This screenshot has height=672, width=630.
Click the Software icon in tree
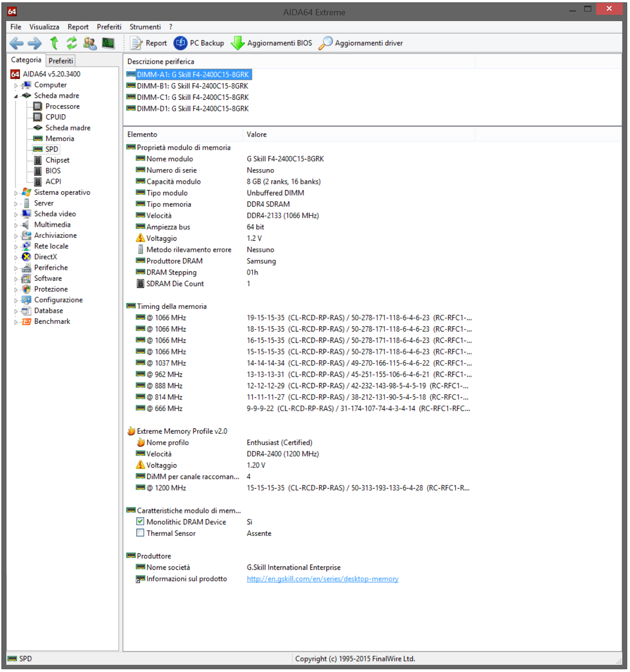point(26,278)
